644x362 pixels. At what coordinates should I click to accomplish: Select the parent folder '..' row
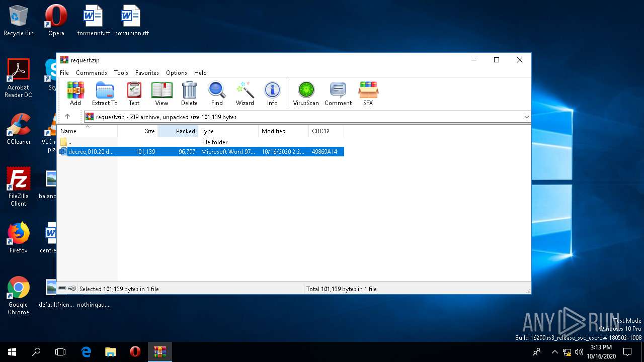click(201, 142)
